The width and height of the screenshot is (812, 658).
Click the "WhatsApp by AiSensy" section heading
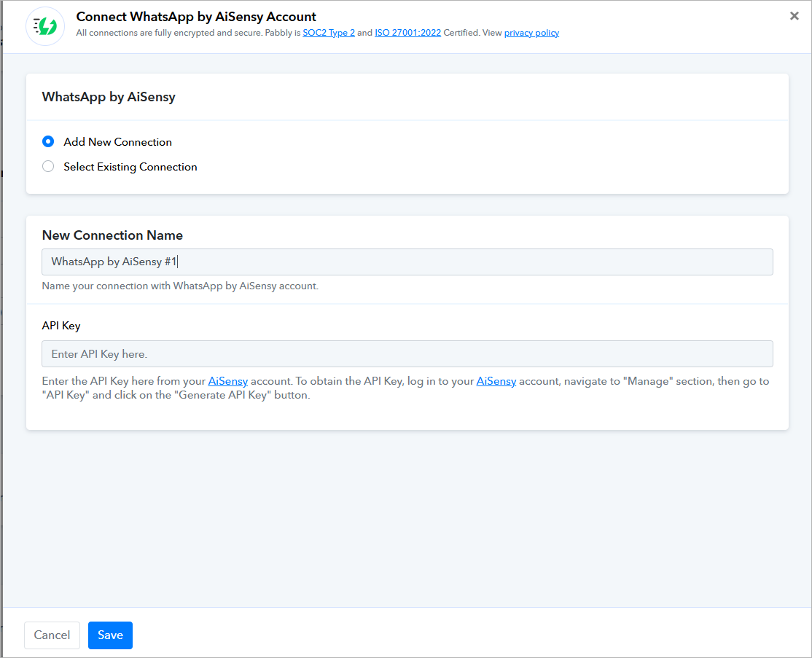pyautogui.click(x=109, y=97)
